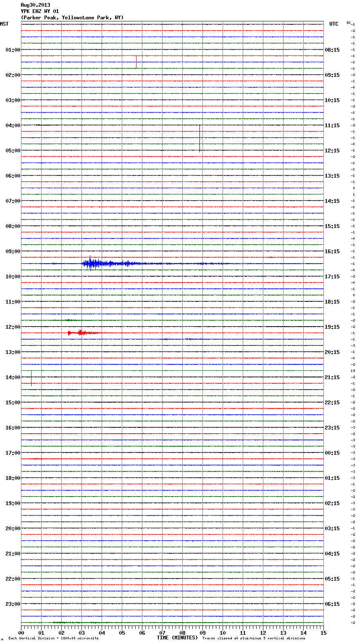357x644 pixels.
Task: Click the DC offset column header
Action: pos(349,23)
